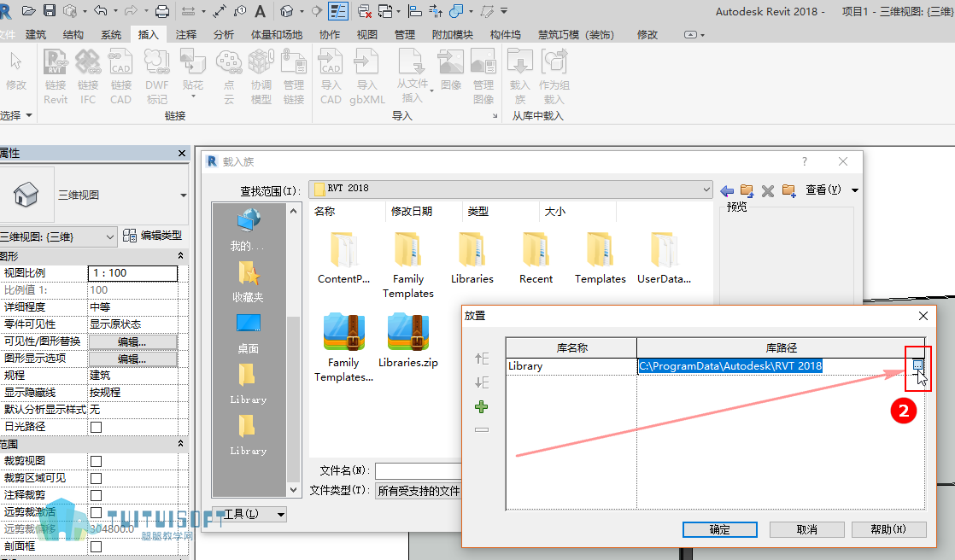The height and width of the screenshot is (560, 955).
Task: Click the Image (图像) import tool
Action: [451, 70]
